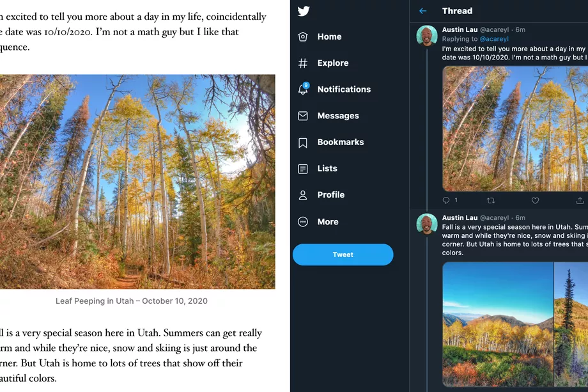Retweet the first thread tweet

[x=491, y=201]
